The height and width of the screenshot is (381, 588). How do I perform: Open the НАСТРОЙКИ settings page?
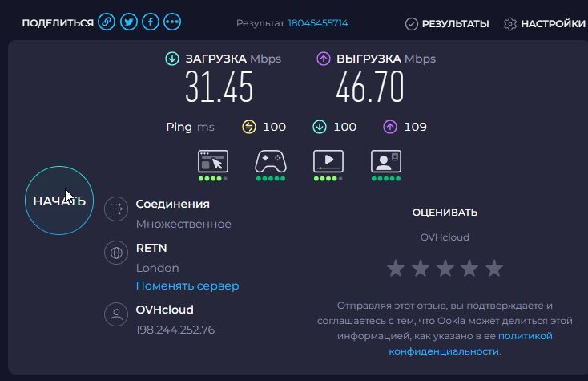point(546,24)
